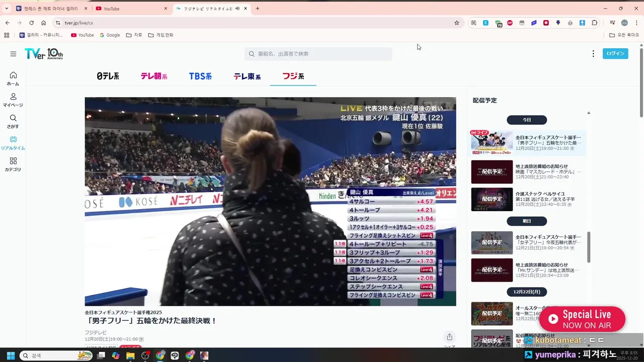
Task: Open the live 男子フリー schedule thumbnail
Action: pyautogui.click(x=492, y=143)
